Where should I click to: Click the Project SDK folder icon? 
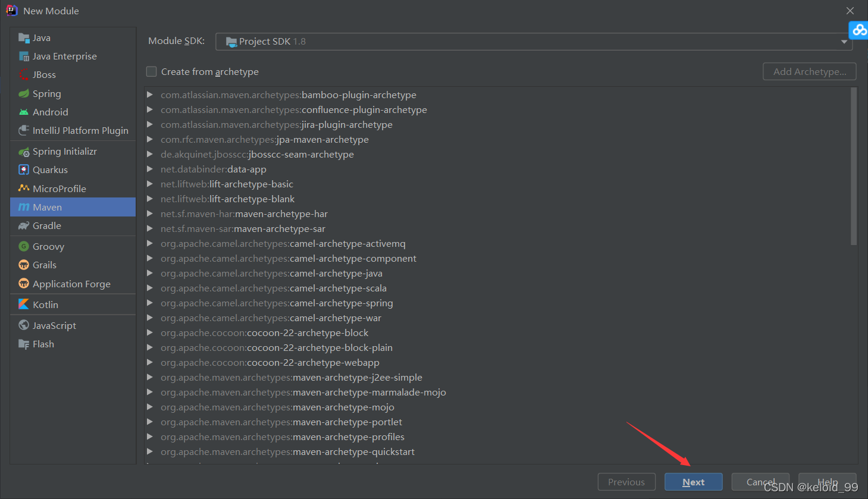(231, 42)
